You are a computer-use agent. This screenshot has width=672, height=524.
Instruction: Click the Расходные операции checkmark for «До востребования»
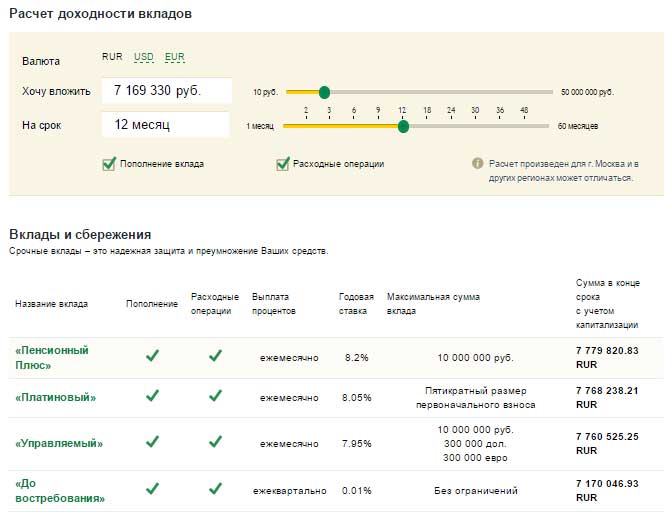pos(215,489)
